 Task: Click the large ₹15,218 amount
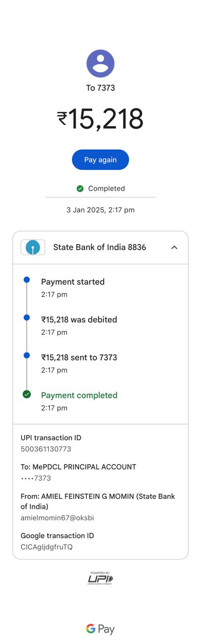click(100, 119)
